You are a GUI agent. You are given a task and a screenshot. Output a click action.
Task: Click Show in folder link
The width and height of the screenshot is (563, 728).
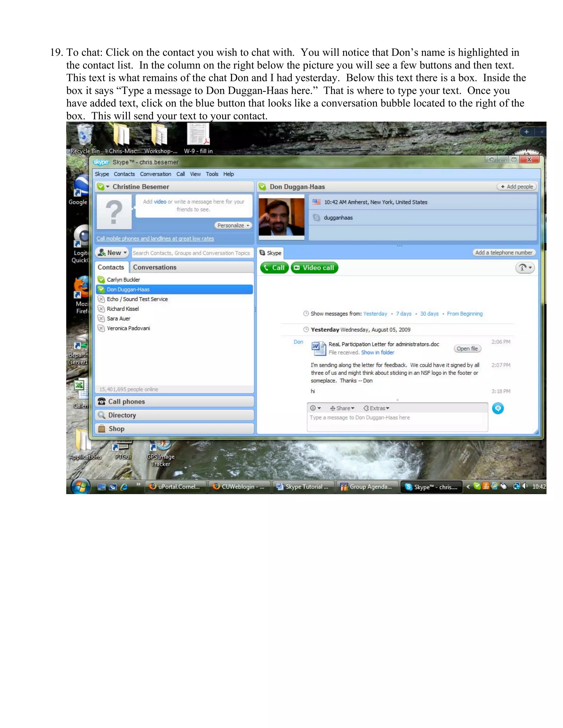(377, 352)
